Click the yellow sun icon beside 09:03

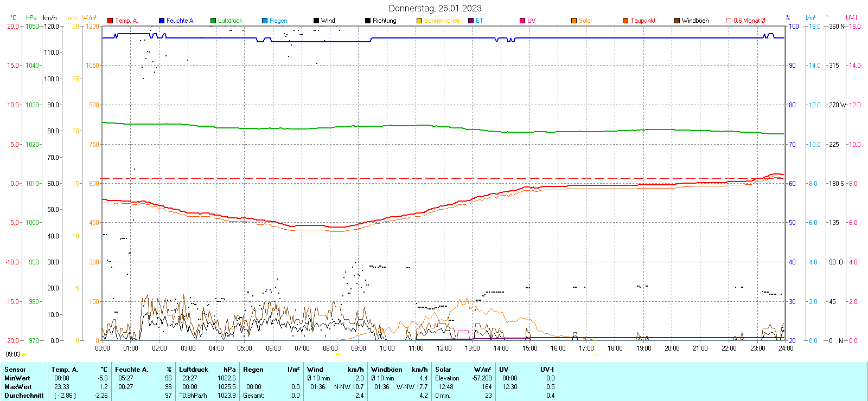24,354
